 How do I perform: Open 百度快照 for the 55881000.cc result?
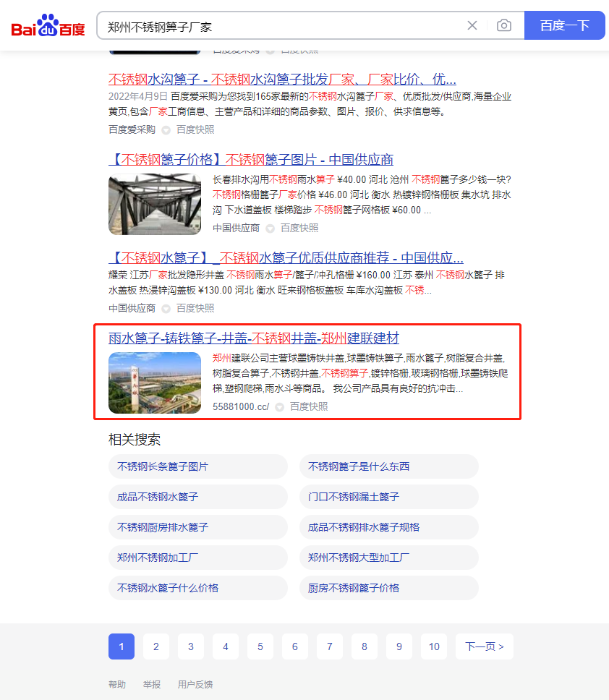309,406
